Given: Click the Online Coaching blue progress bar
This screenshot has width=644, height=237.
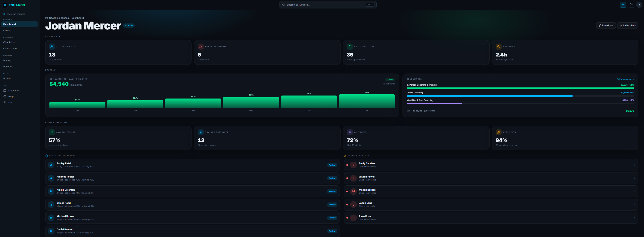Looking at the screenshot, I should 490,96.
